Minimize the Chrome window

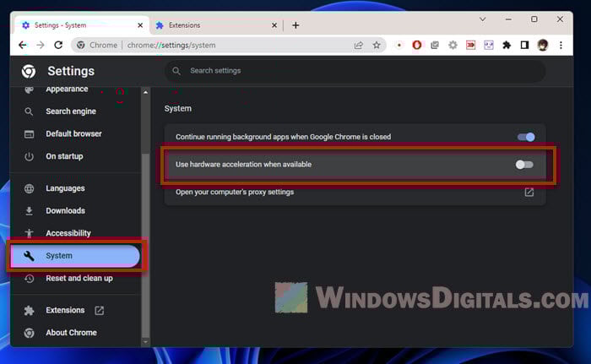click(x=508, y=19)
